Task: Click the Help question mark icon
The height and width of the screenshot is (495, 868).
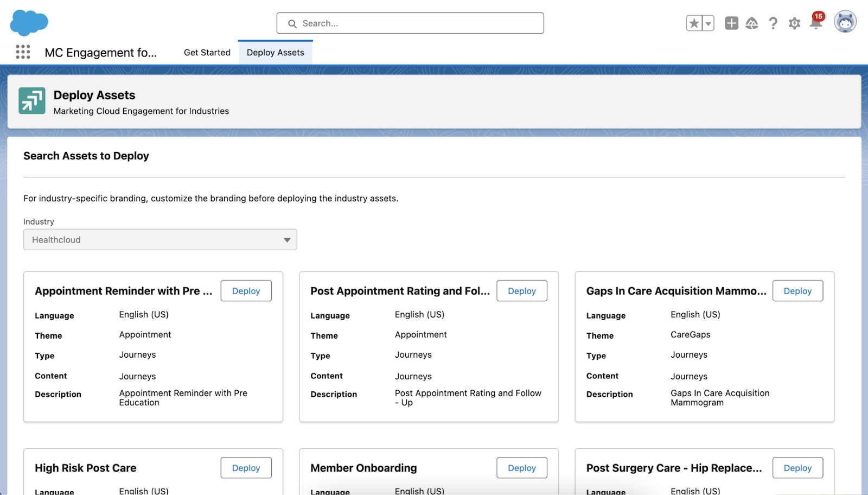Action: [773, 23]
